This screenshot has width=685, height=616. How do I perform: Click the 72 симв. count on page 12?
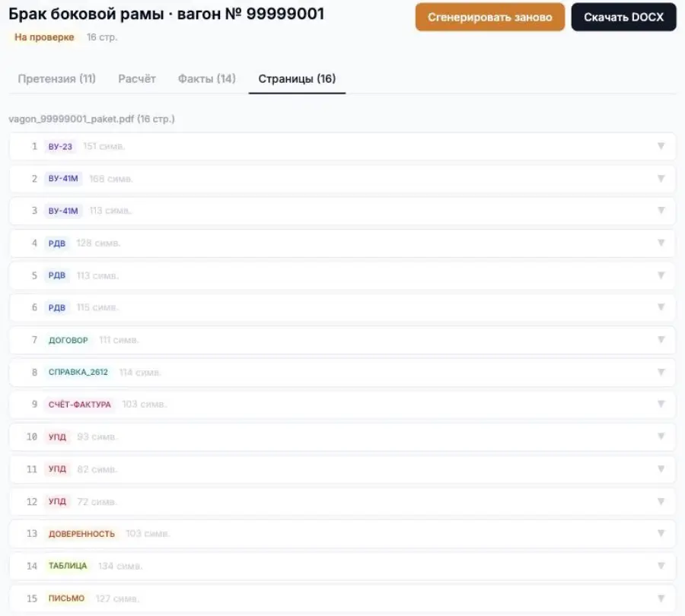[x=97, y=502]
